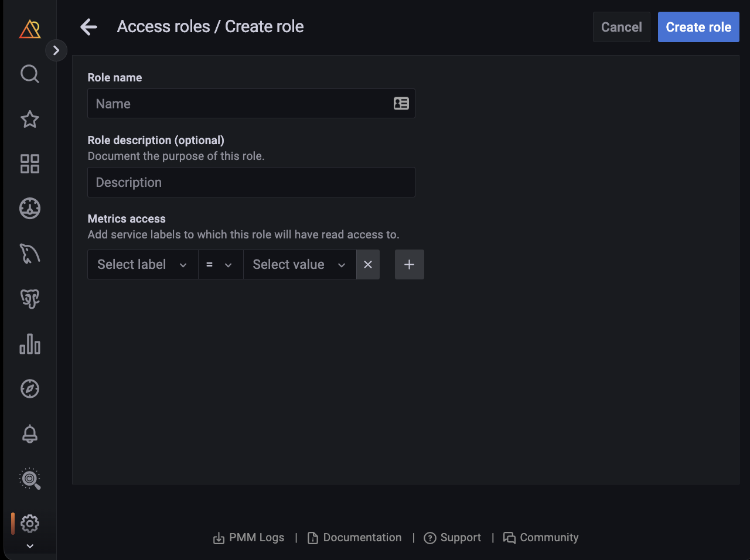Expand the sidebar navigation menu
This screenshot has height=560, width=750.
[x=56, y=50]
